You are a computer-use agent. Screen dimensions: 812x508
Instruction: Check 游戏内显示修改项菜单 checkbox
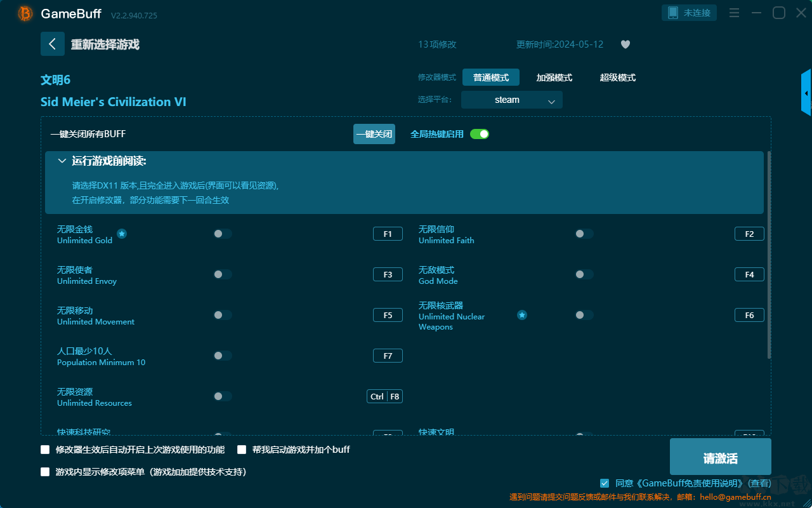click(45, 472)
